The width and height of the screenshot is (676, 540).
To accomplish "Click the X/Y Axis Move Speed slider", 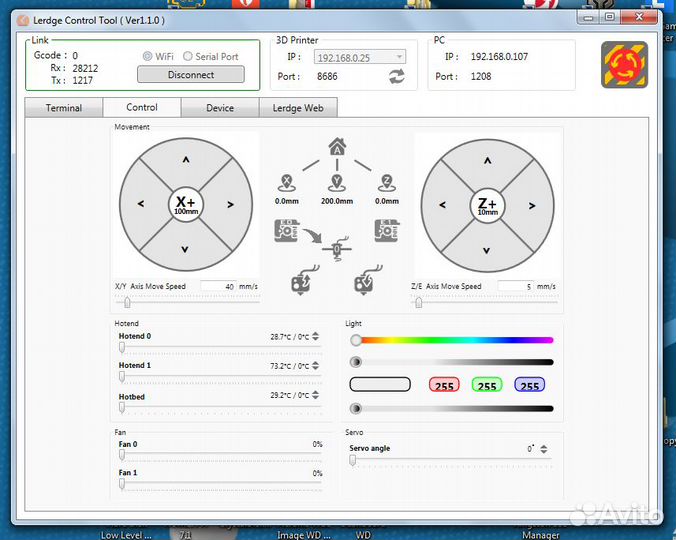I will pyautogui.click(x=187, y=302).
